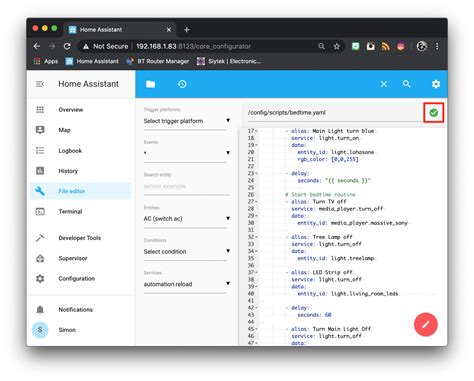Open the BT Router Manager bookmark
Viewport: 474px width, 381px height.
click(x=158, y=61)
